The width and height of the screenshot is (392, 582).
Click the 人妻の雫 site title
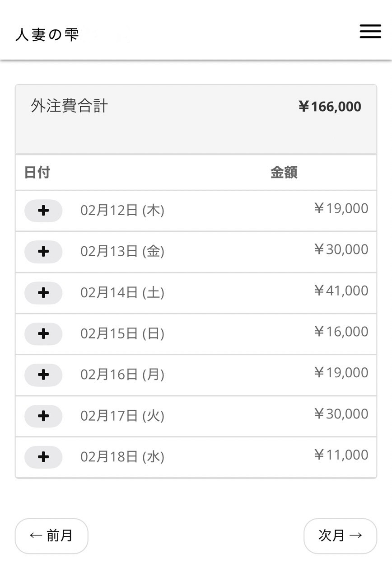[x=47, y=35]
